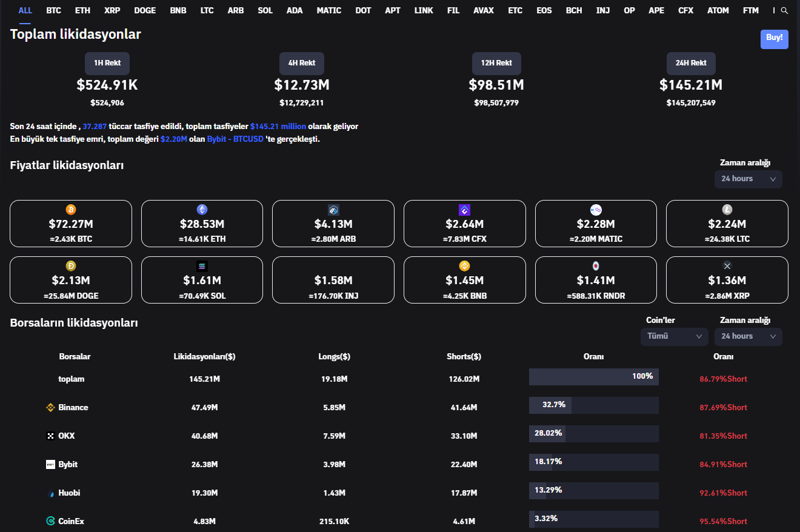Click the Bitcoin icon in liquidation card
This screenshot has height=532, width=800.
(71, 210)
